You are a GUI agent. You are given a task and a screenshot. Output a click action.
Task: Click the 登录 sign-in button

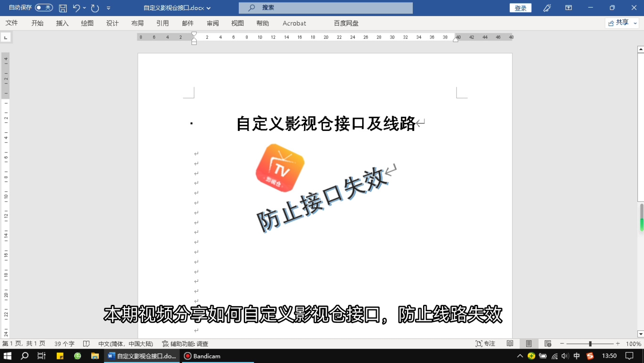tap(521, 8)
